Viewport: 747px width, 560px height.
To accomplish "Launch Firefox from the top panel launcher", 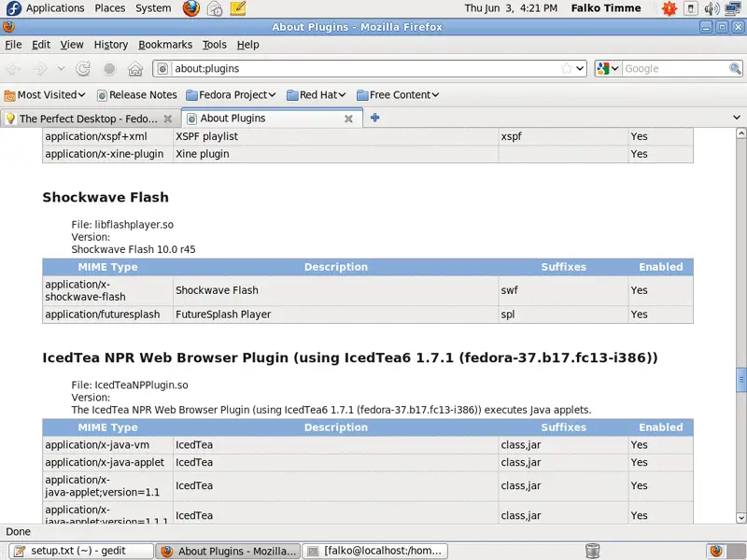I will 191,8.
